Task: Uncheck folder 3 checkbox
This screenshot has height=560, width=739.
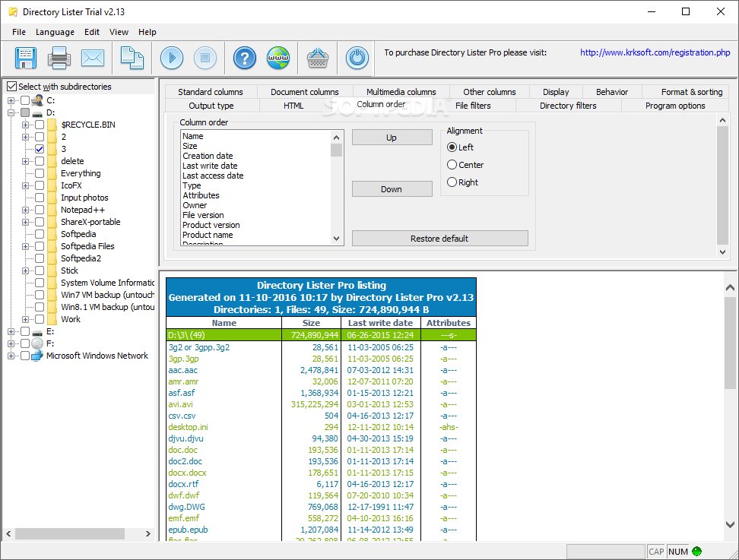Action: pos(40,149)
